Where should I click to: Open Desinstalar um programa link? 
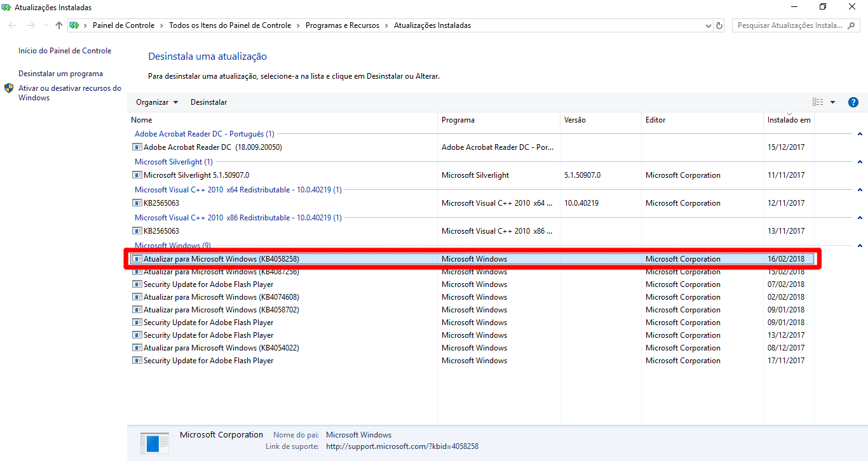coord(60,74)
